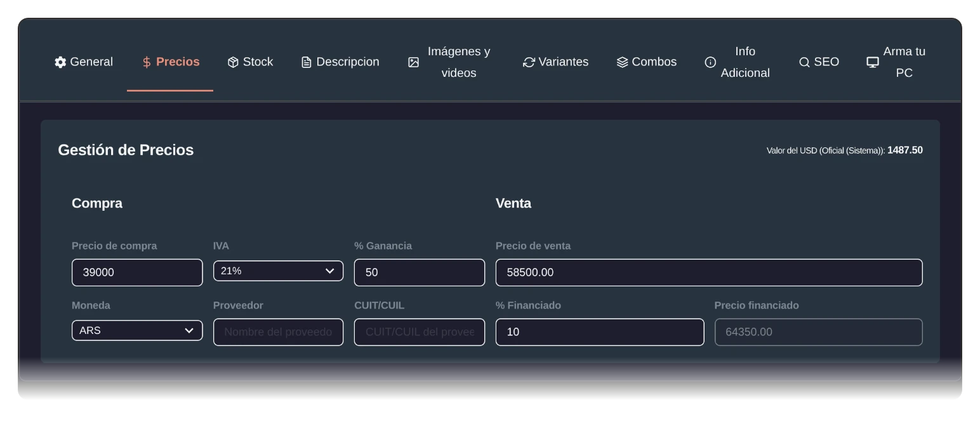
Task: Select the Precios tab label
Action: click(x=178, y=62)
